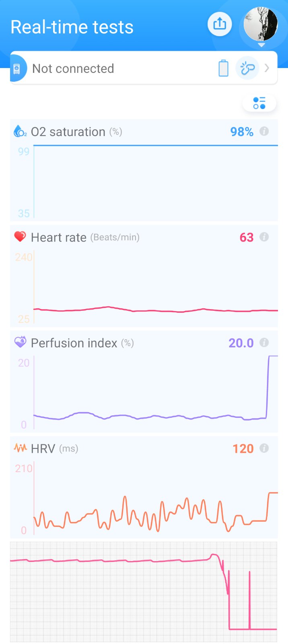
Task: Tap the Not connected status text
Action: point(73,69)
